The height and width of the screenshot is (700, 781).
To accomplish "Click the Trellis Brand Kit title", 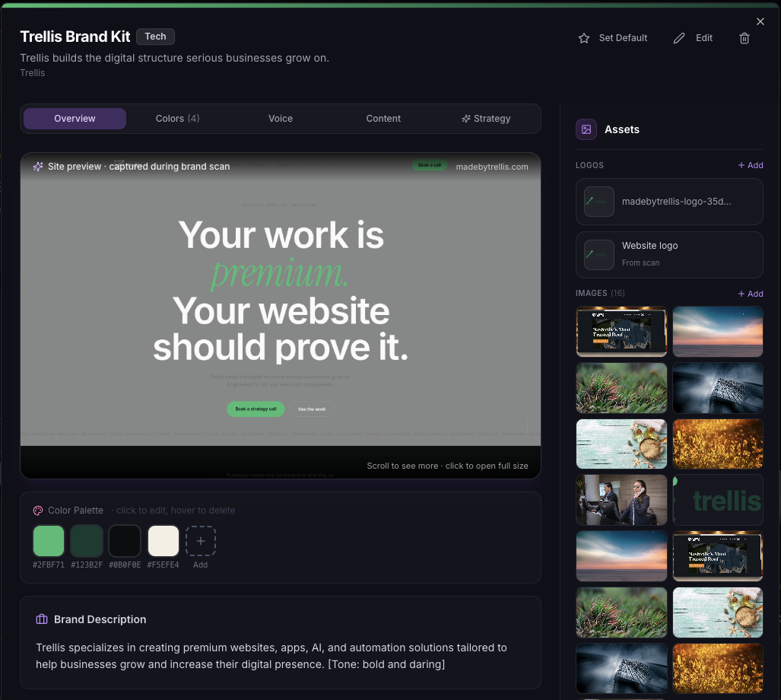I will pyautogui.click(x=75, y=37).
